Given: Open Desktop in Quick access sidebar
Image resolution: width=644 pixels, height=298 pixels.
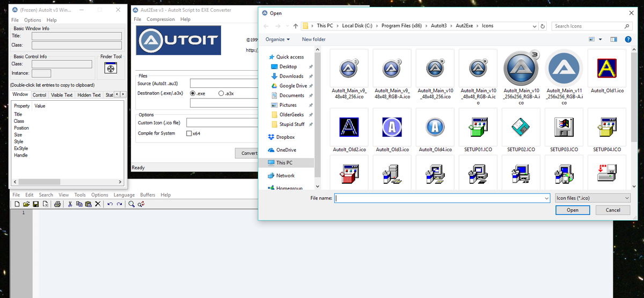Looking at the screenshot, I should (x=288, y=66).
